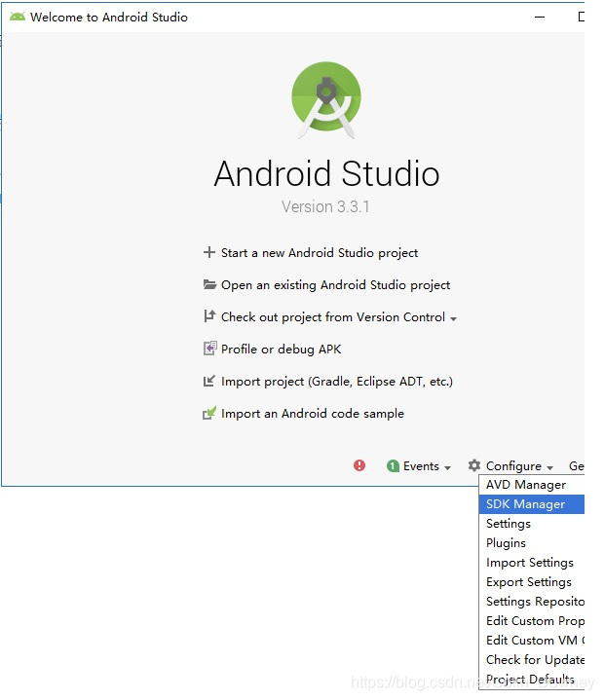The image size is (604, 700).
Task: Select Edit Custom Properties menu item
Action: 532,621
